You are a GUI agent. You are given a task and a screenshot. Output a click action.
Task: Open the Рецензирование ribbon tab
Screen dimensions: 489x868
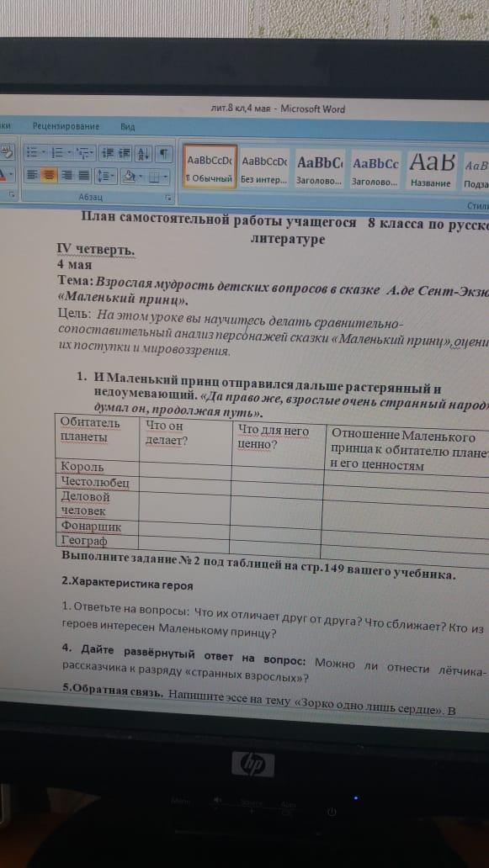click(66, 126)
